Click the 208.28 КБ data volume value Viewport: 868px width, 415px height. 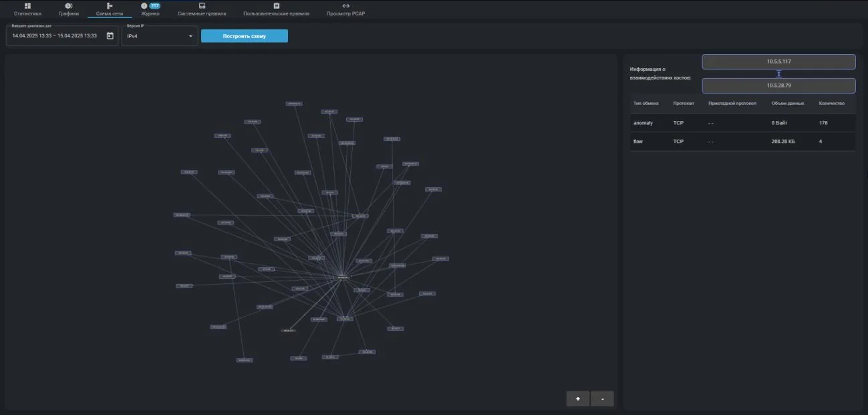coord(783,142)
